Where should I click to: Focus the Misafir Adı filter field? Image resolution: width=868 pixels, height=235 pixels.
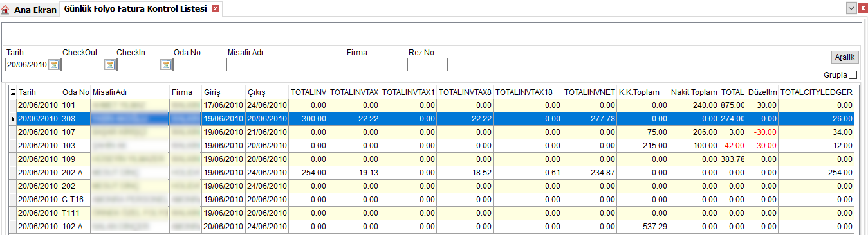click(x=286, y=64)
